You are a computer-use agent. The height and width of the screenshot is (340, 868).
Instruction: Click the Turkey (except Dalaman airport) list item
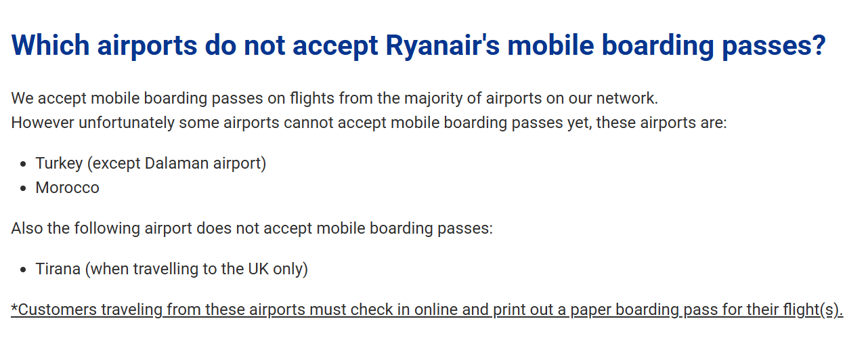[151, 163]
